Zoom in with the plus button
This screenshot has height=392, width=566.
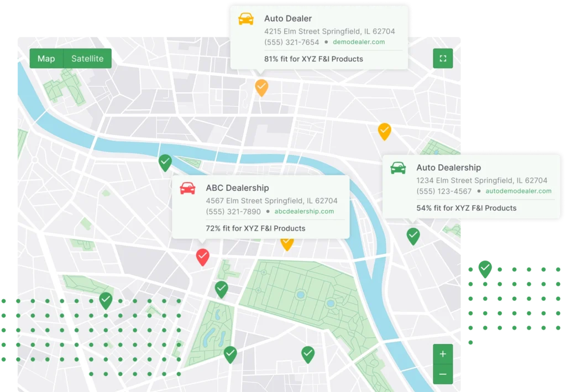tap(443, 354)
